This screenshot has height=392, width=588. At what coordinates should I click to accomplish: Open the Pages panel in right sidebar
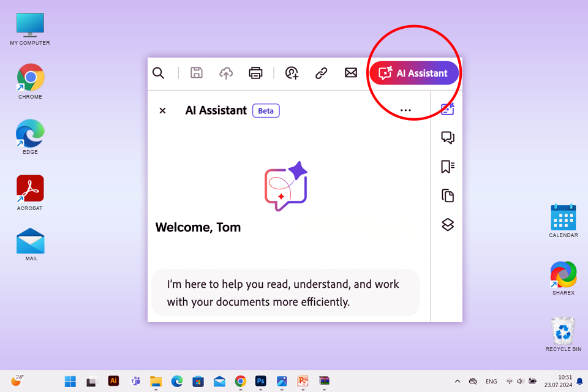pos(447,196)
